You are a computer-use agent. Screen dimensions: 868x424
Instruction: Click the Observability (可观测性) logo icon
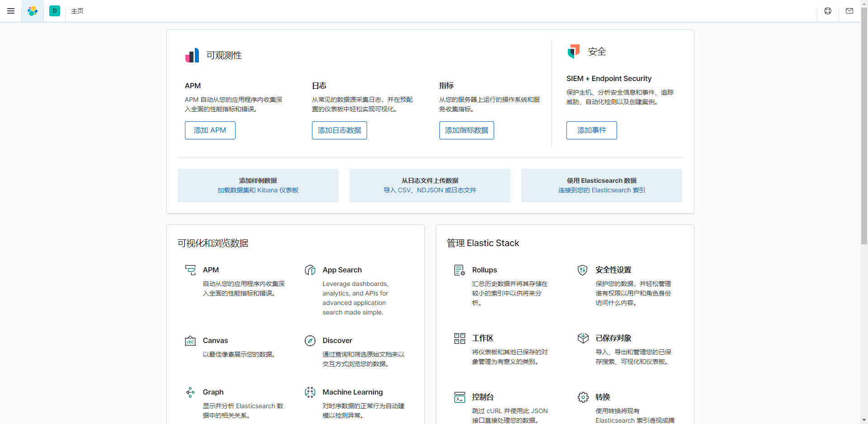pyautogui.click(x=192, y=55)
